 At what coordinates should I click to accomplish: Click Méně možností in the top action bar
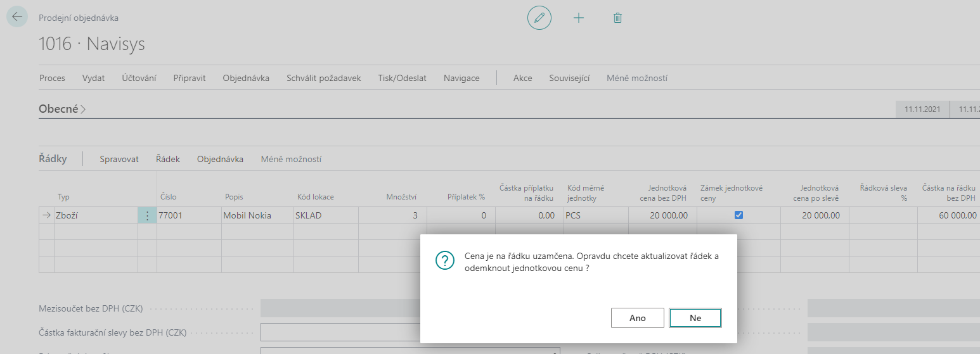pyautogui.click(x=636, y=79)
